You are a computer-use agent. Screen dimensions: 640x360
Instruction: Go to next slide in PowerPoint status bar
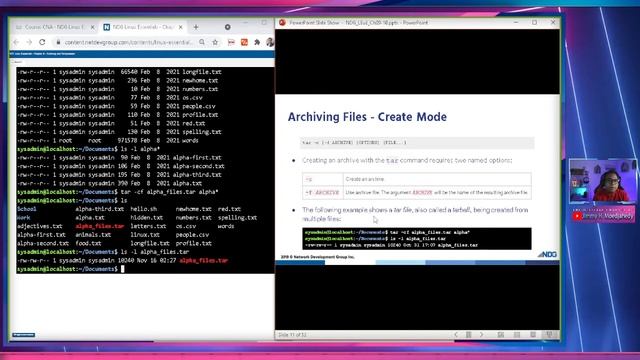(x=482, y=335)
